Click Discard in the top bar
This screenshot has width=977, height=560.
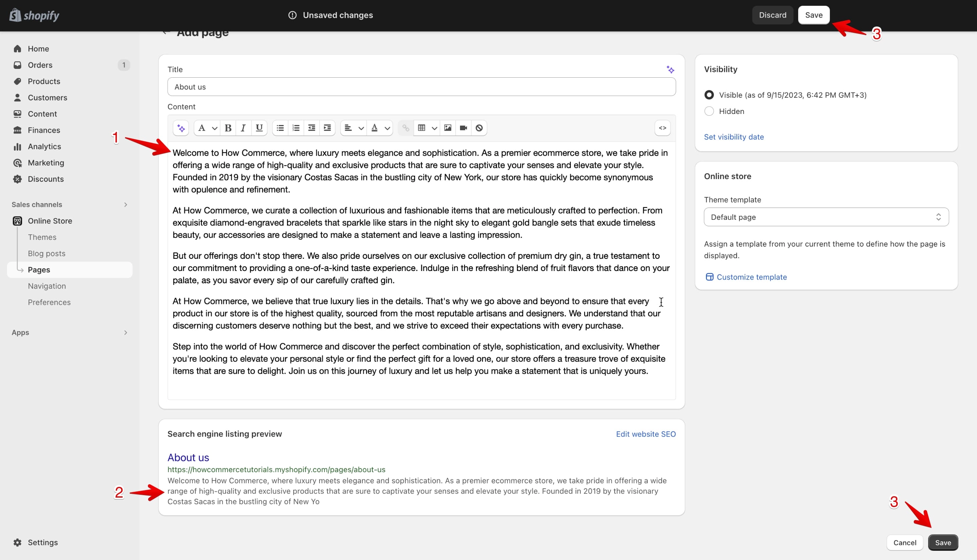(x=772, y=15)
